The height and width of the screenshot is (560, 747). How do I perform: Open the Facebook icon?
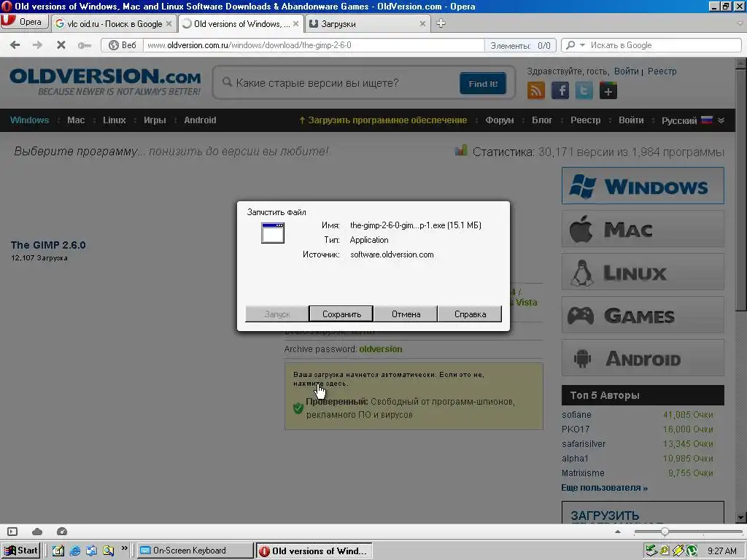click(x=560, y=90)
